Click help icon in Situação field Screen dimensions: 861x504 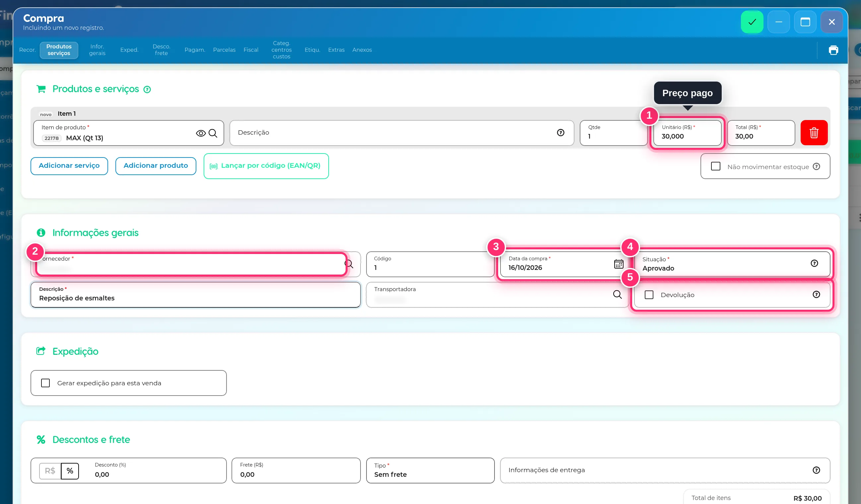click(x=814, y=263)
